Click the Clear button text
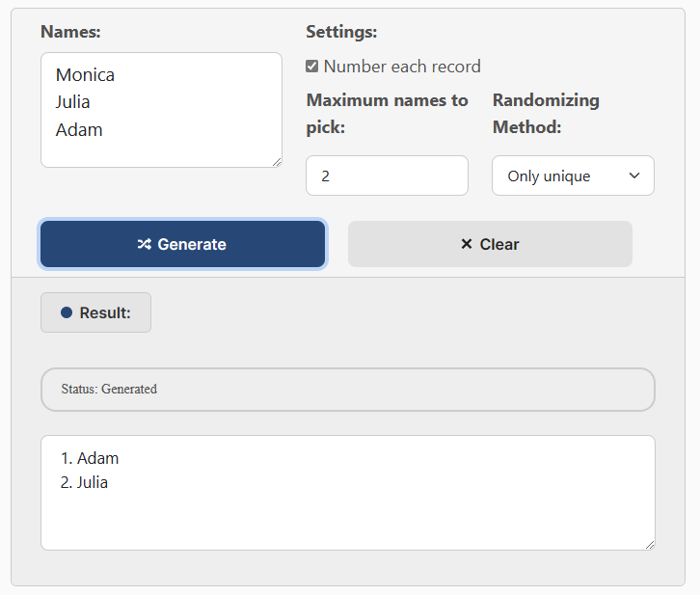The height and width of the screenshot is (595, 700). click(499, 244)
